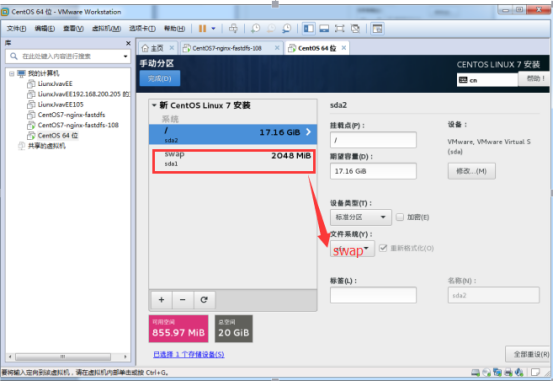
Task: Click the 修改...(M) modify button
Action: click(x=471, y=171)
